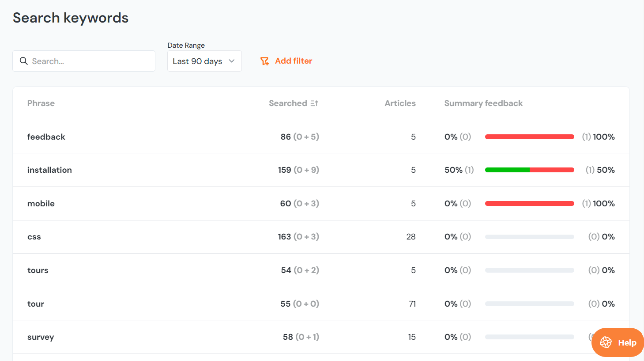Select the survey keyword phrase

coord(41,337)
